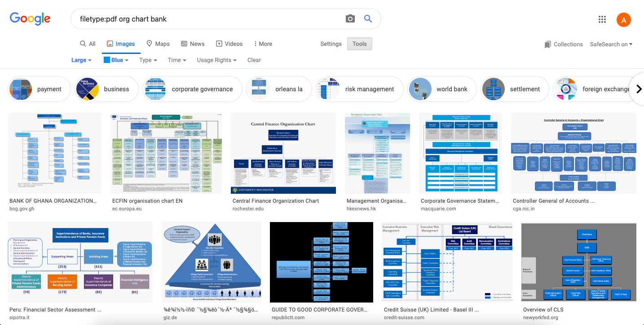Open the BANK OF GHANA ORGANIZATION title link
Image resolution: width=644 pixels, height=325 pixels.
53,201
